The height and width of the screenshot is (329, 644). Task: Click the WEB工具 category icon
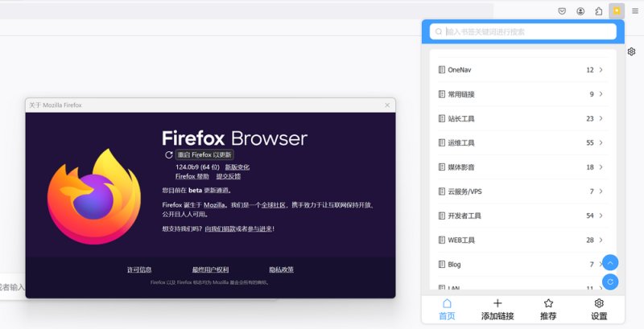[x=441, y=240]
